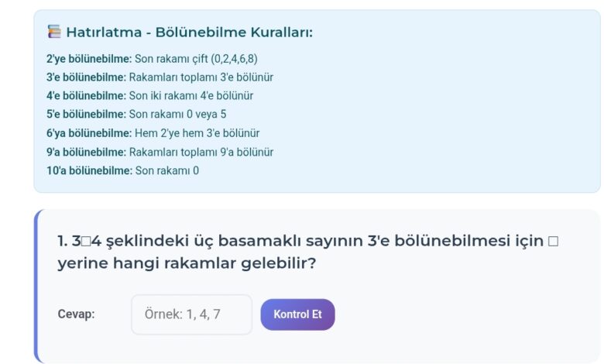Click the bold "6'ya bölünebilme:" rule label
This screenshot has height=364, width=604.
89,133
